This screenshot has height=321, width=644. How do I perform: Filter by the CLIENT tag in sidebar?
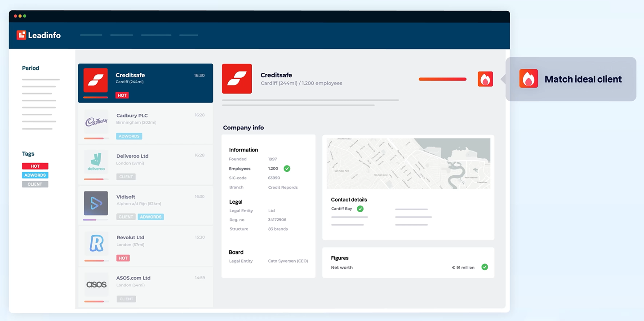35,184
